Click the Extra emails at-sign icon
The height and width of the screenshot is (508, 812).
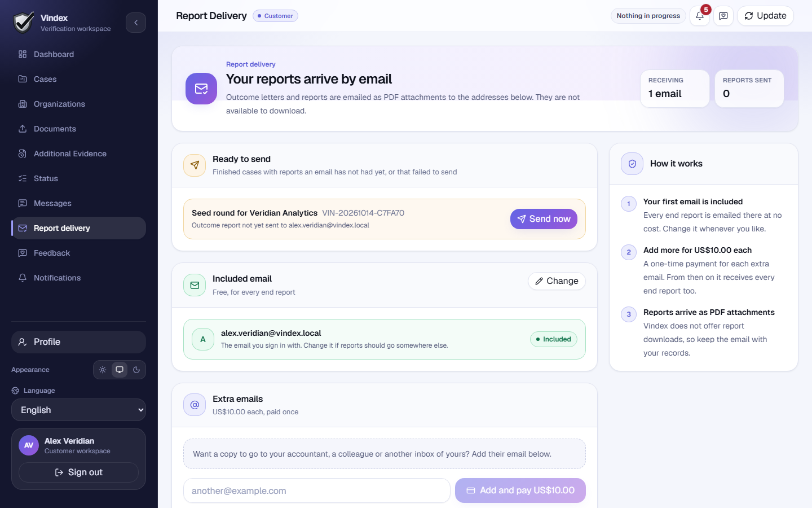click(195, 405)
